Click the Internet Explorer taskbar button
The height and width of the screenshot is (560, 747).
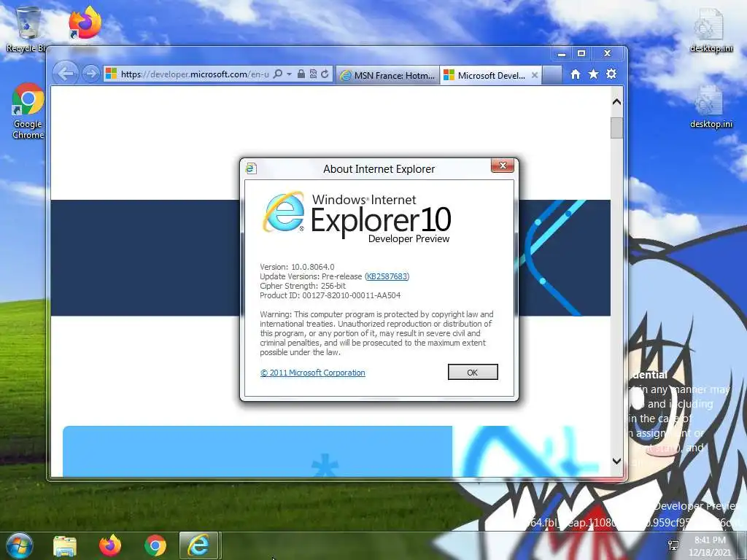pos(198,545)
